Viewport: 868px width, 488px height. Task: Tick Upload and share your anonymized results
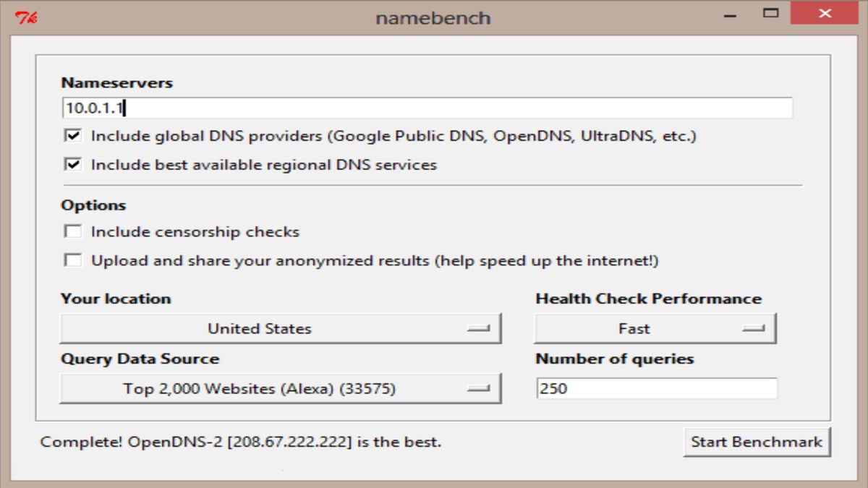(73, 260)
